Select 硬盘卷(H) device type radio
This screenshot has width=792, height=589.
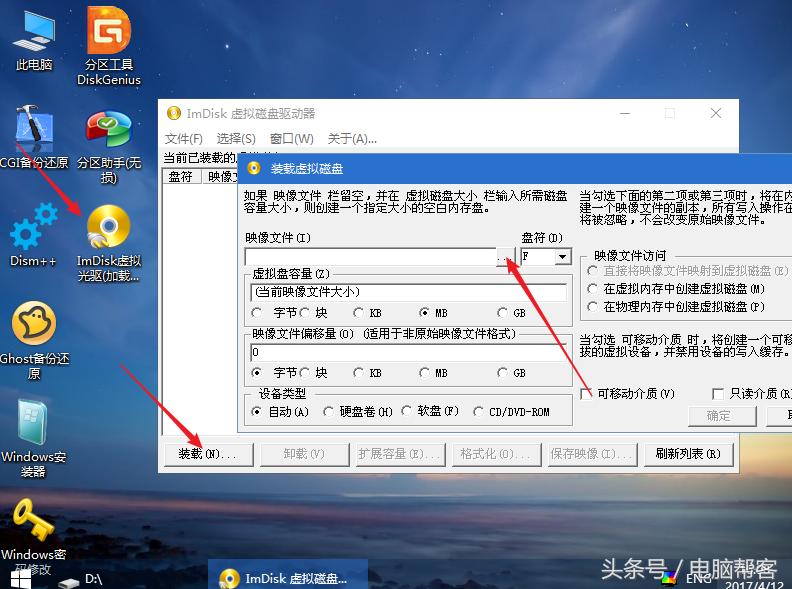[x=329, y=412]
